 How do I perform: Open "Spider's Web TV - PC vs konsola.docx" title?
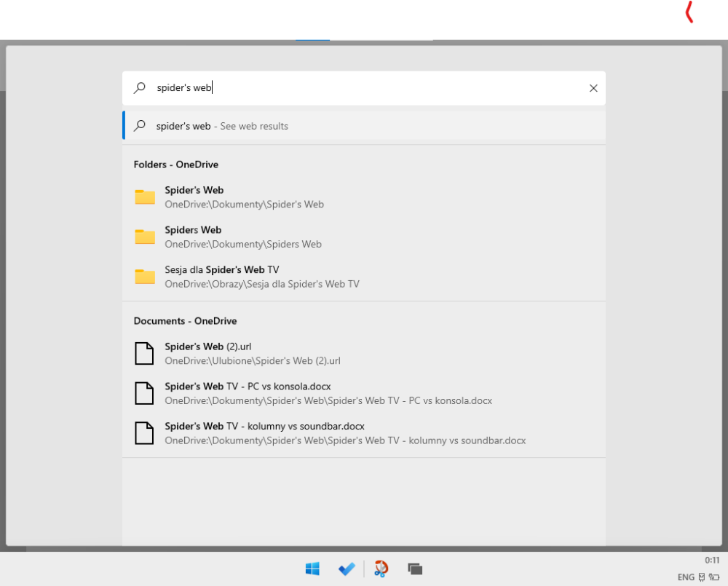tap(248, 387)
